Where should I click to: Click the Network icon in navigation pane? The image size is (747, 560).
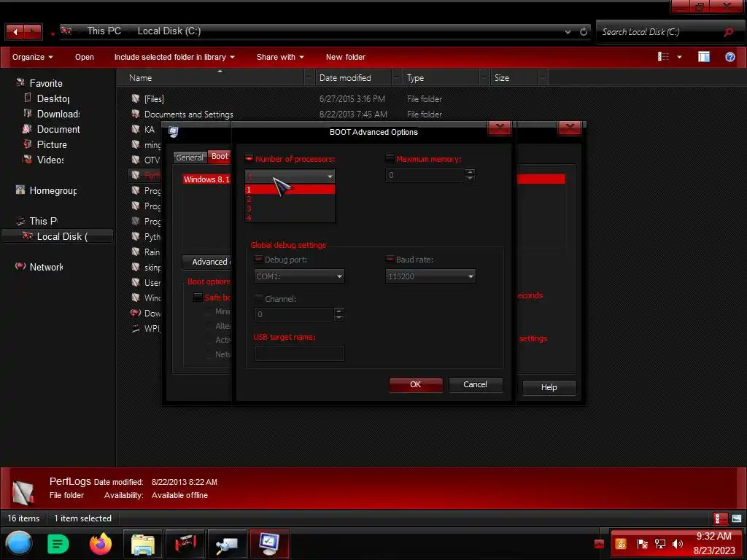point(20,267)
